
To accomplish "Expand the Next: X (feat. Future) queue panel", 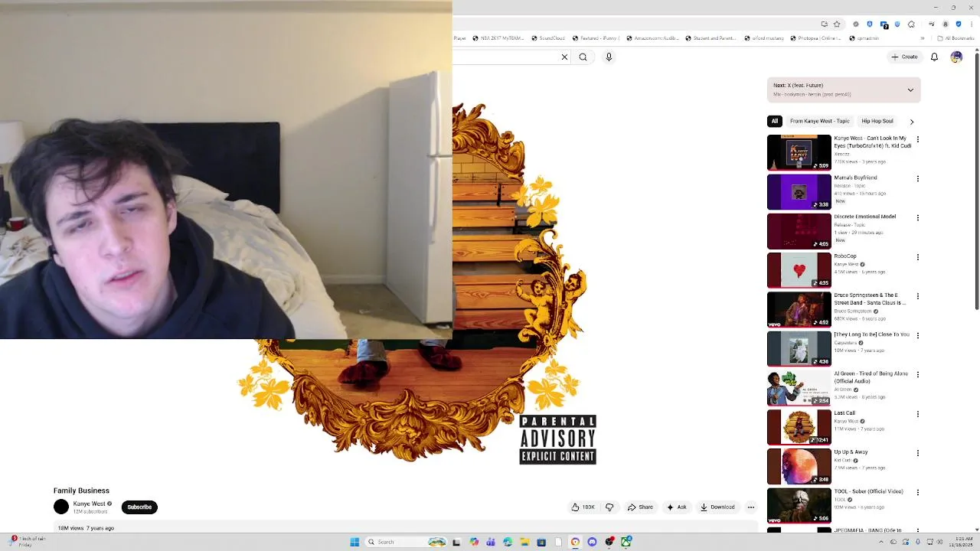I will 910,90.
